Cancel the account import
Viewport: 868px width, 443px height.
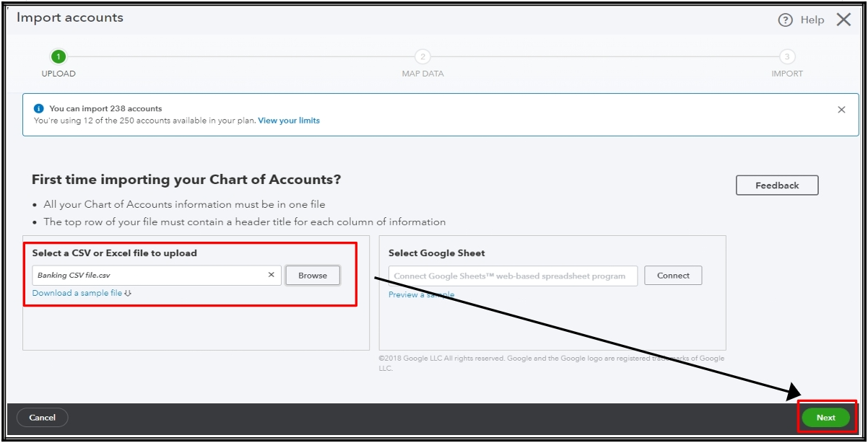click(42, 417)
